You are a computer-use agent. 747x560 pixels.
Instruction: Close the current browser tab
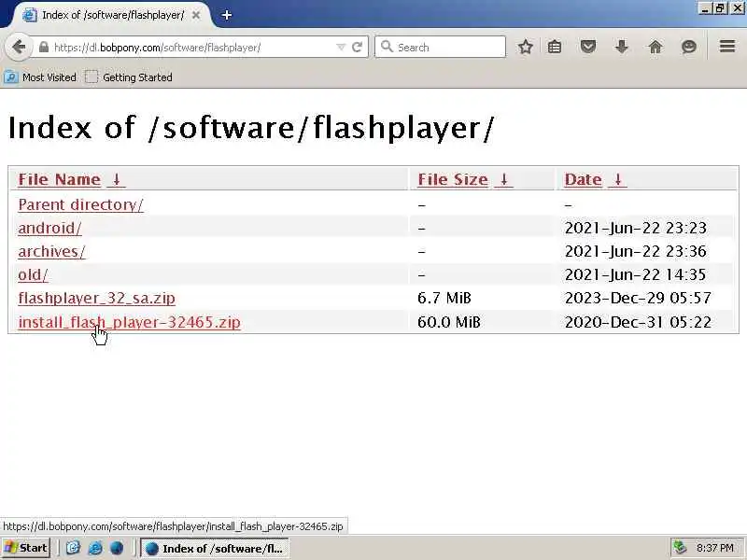(196, 15)
